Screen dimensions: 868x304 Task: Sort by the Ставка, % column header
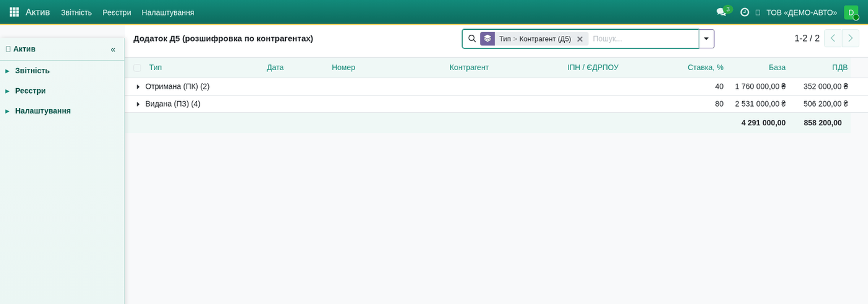coord(706,68)
